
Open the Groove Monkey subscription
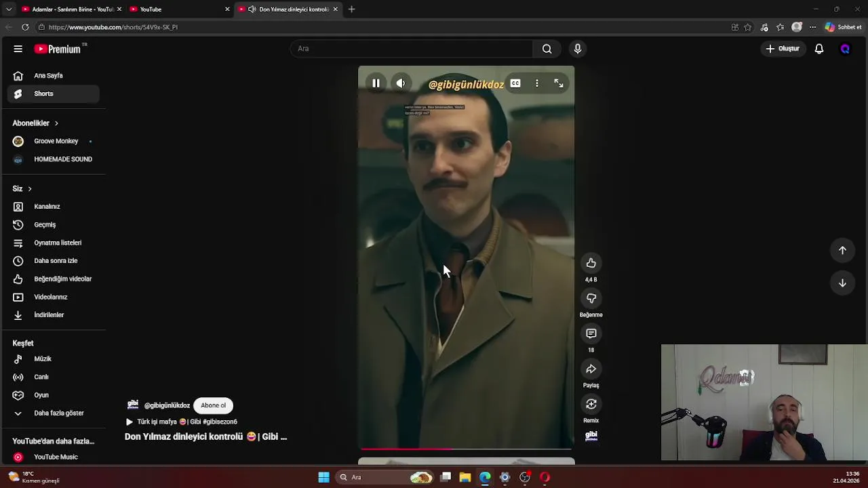[x=54, y=141]
